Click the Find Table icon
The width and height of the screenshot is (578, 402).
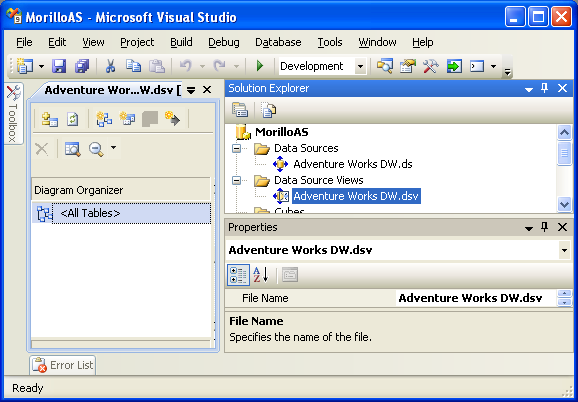coord(73,149)
